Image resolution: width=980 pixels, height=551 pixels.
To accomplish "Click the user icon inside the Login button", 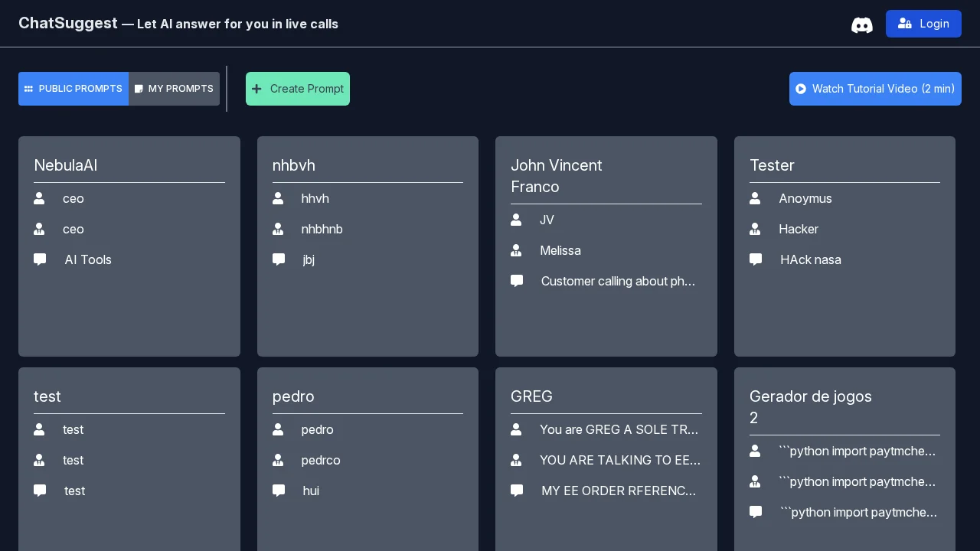I will 905,24.
